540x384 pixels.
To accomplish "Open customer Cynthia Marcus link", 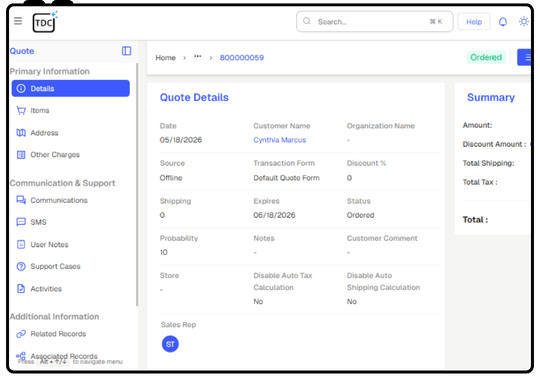I will (280, 140).
